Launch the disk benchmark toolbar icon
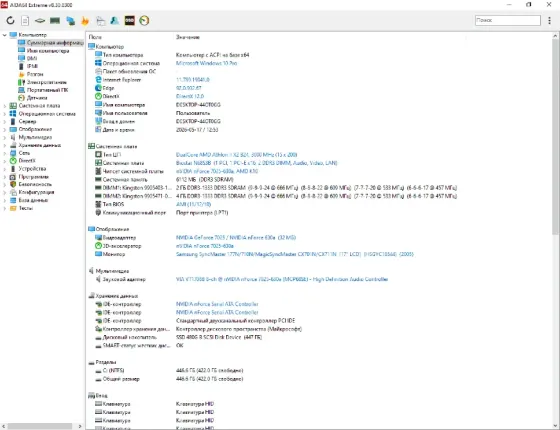The width and height of the screenshot is (560, 430). pos(40,21)
